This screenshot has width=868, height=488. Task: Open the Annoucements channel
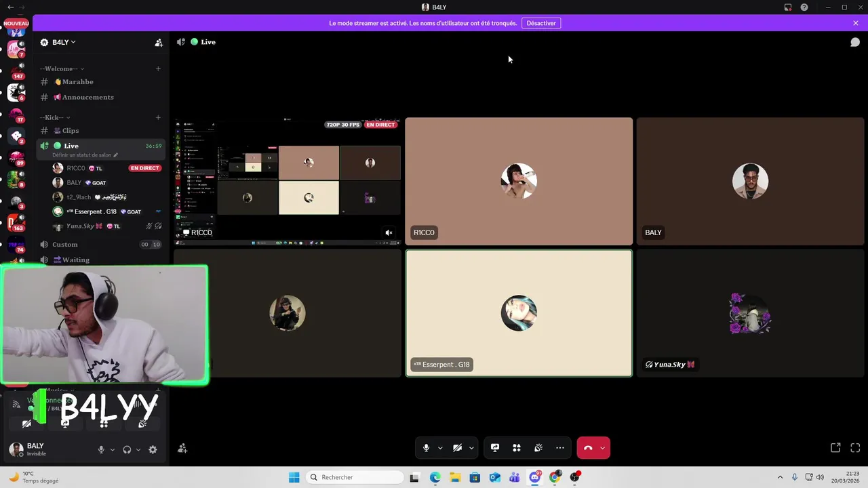102,97
